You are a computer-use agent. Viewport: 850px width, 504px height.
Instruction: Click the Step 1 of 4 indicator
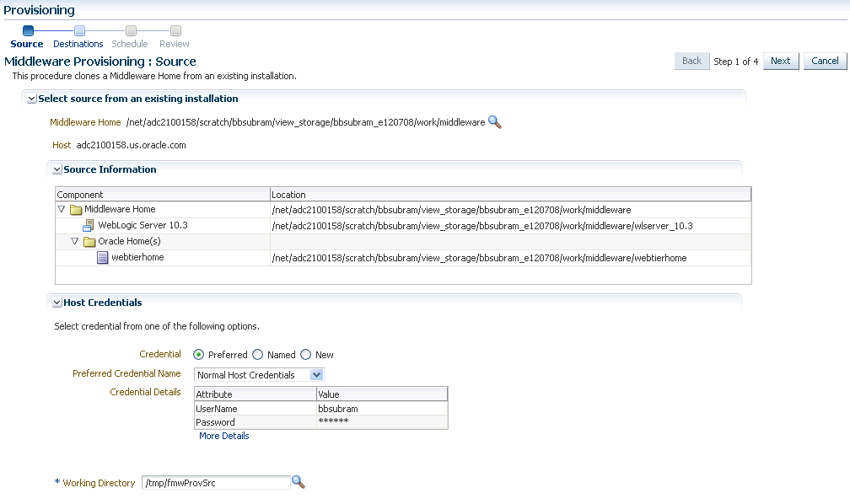735,62
